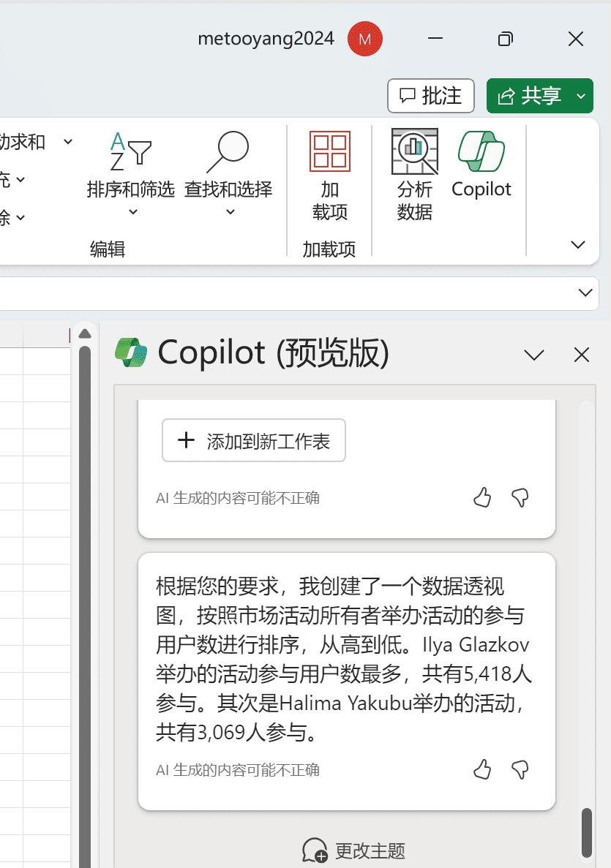Click the 批注 comments button

(x=430, y=96)
